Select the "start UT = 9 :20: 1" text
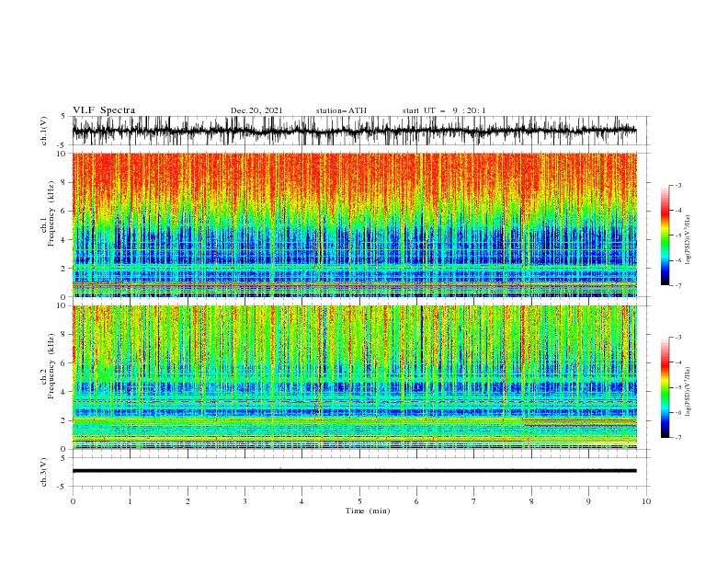Viewport: 728px width, 563px height. point(444,110)
